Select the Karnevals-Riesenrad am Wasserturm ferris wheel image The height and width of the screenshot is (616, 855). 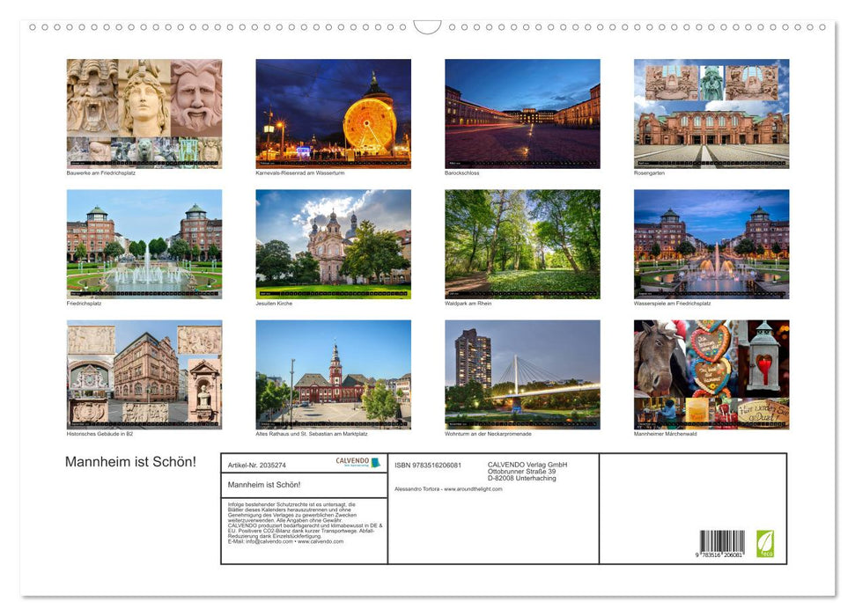(x=333, y=113)
